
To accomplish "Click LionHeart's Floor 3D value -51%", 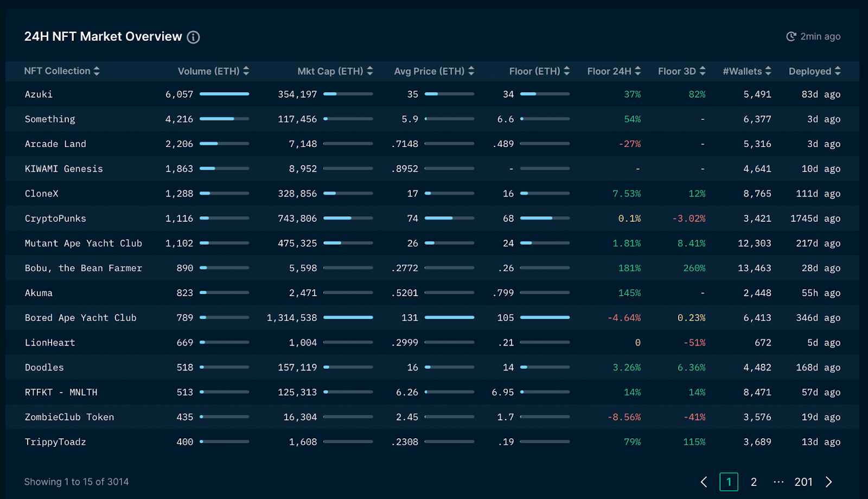I will tap(694, 343).
